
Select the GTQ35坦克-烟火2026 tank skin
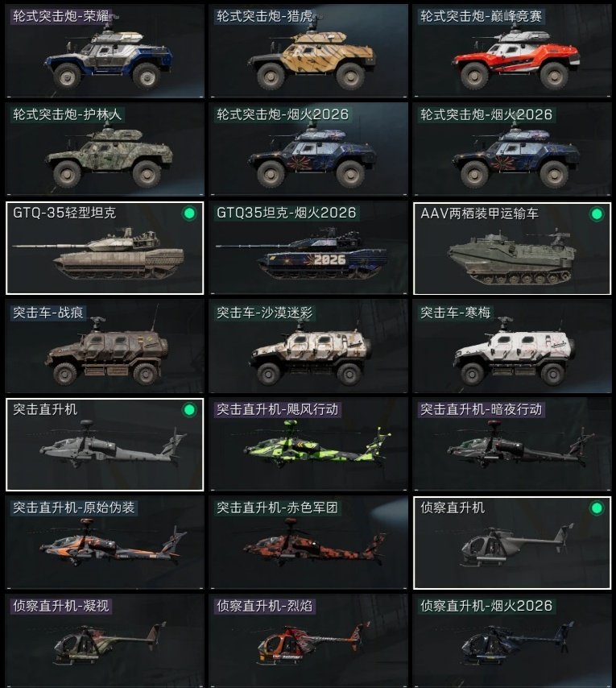tap(308, 248)
